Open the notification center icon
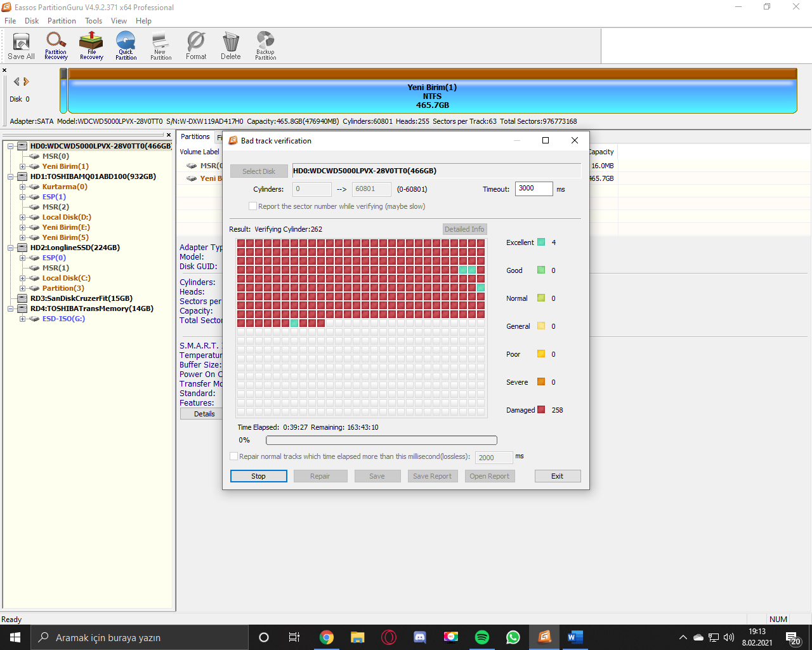Screen dimensions: 812x650 pyautogui.click(x=792, y=637)
